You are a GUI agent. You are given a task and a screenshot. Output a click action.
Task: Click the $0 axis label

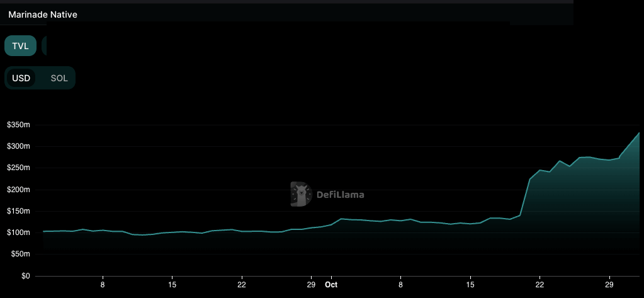pyautogui.click(x=25, y=276)
